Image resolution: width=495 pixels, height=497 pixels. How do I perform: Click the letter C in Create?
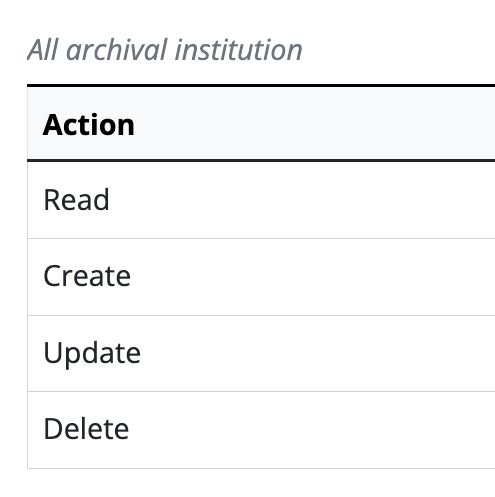53,276
